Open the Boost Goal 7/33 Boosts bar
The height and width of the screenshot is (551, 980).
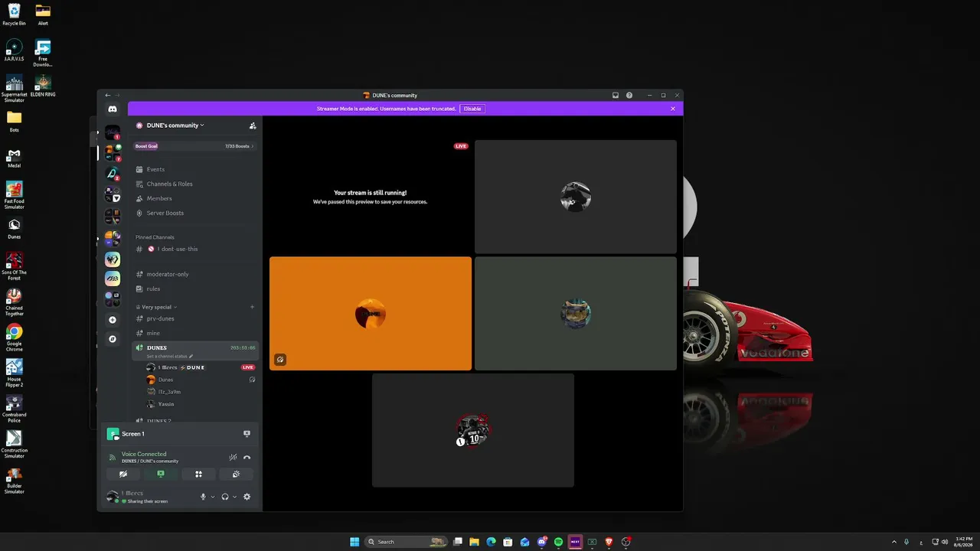tap(194, 146)
